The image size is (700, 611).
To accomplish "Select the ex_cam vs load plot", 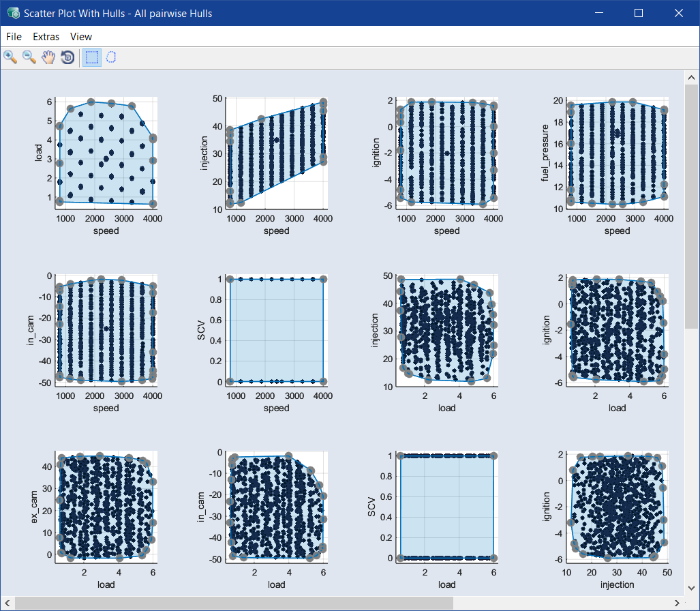I will (x=106, y=507).
